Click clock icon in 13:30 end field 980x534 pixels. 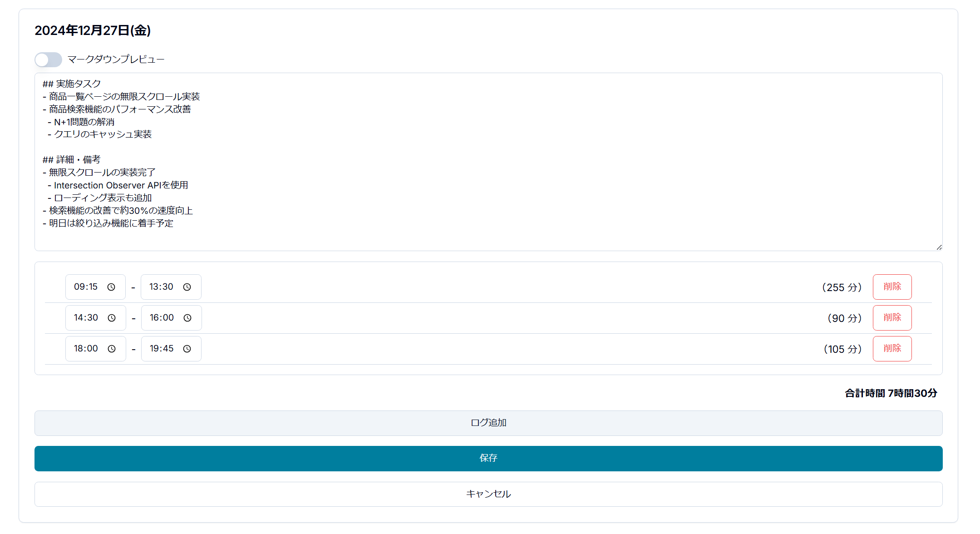coord(187,287)
